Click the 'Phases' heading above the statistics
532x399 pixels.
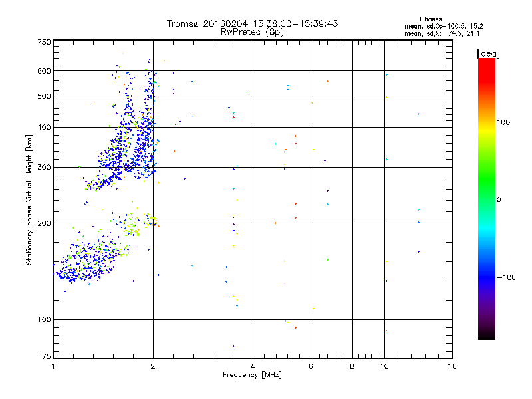430,19
